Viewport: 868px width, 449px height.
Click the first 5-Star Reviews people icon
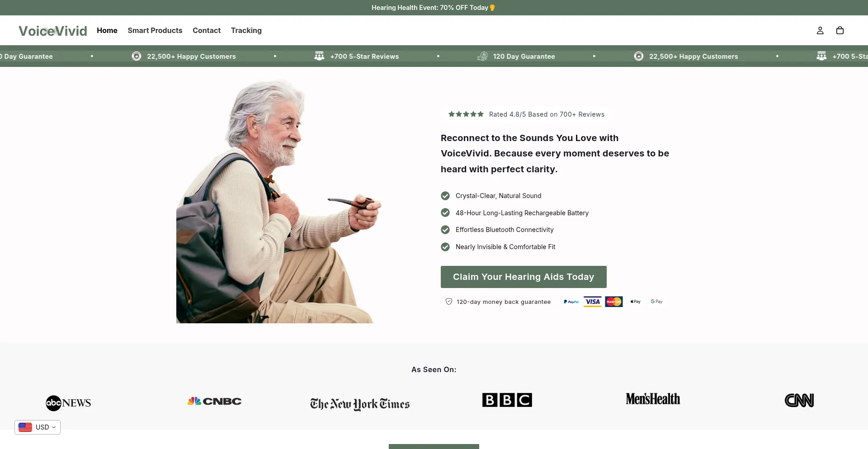click(x=319, y=56)
